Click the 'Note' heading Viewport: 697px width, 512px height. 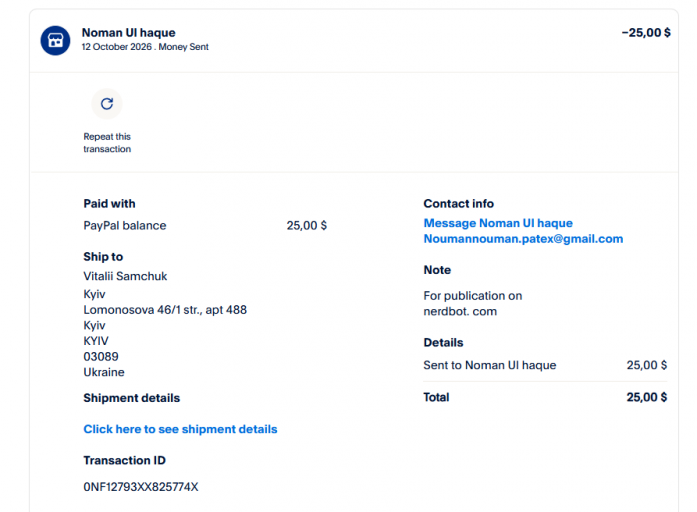click(x=437, y=270)
